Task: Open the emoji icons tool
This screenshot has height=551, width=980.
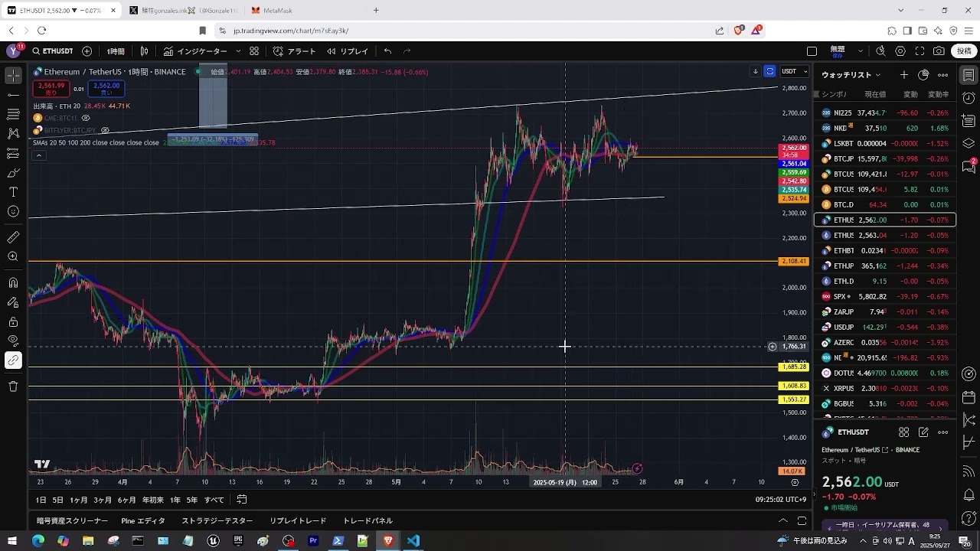Action: coord(13,211)
